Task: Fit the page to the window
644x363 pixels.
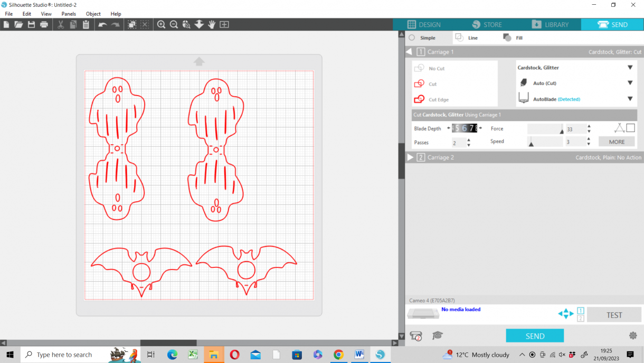Action: coord(224,25)
